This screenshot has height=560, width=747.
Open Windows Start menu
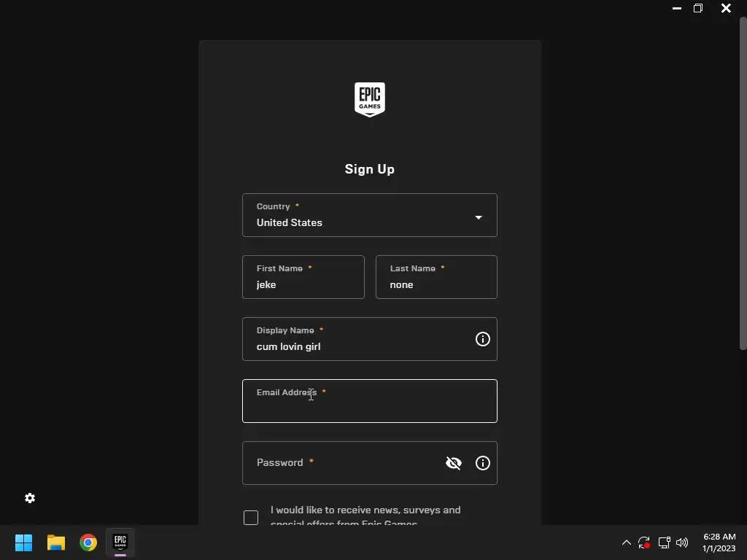coord(23,542)
